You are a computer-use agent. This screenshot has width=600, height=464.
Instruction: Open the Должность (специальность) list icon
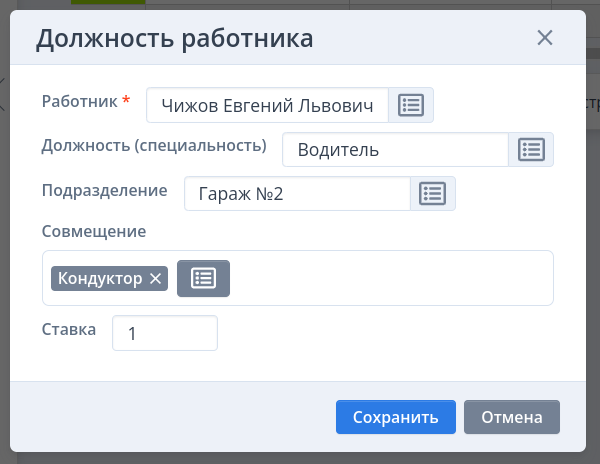(531, 150)
